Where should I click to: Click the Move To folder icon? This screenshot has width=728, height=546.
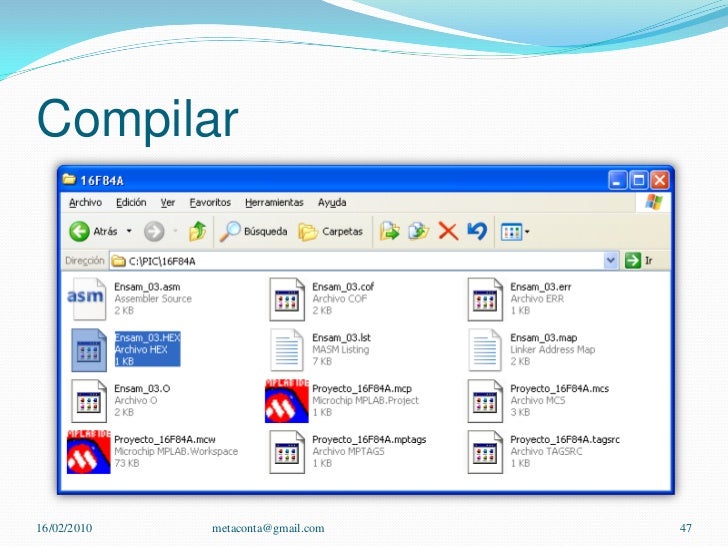(x=389, y=231)
